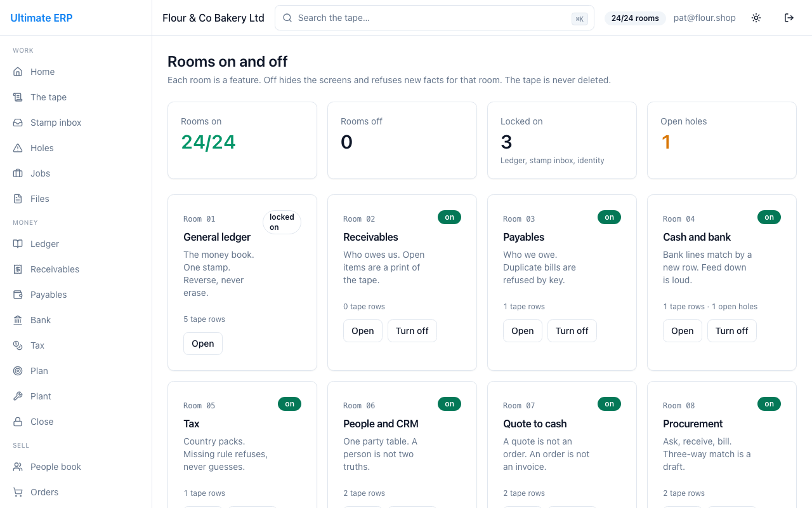This screenshot has height=508, width=812.
Task: Click the Procurement room title
Action: click(x=693, y=424)
